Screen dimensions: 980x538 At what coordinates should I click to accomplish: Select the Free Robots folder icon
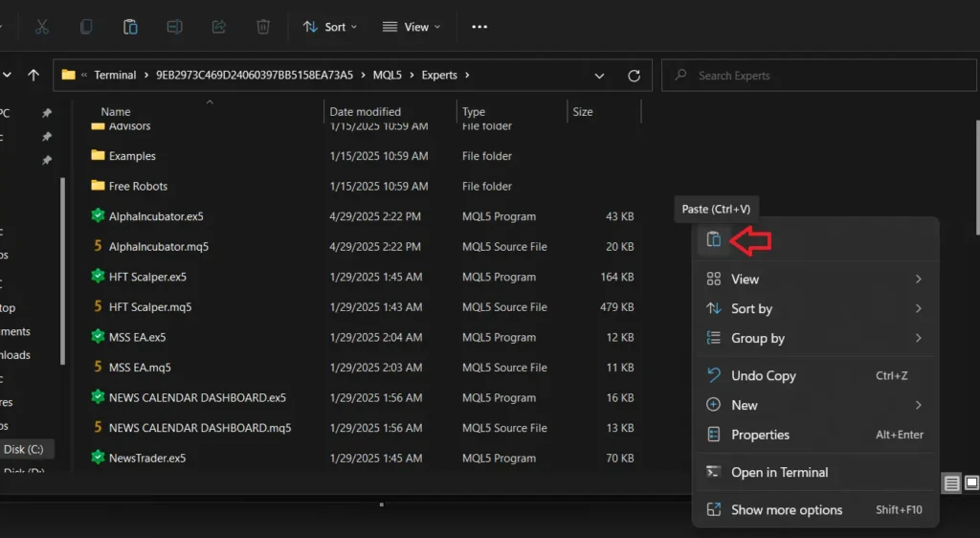pyautogui.click(x=98, y=185)
